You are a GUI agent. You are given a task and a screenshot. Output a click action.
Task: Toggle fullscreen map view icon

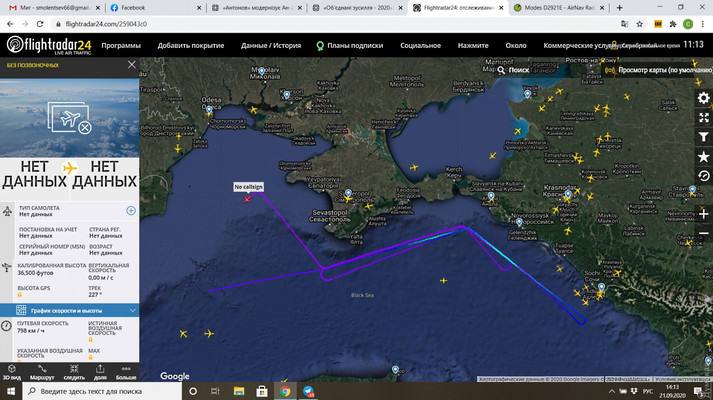click(x=703, y=117)
